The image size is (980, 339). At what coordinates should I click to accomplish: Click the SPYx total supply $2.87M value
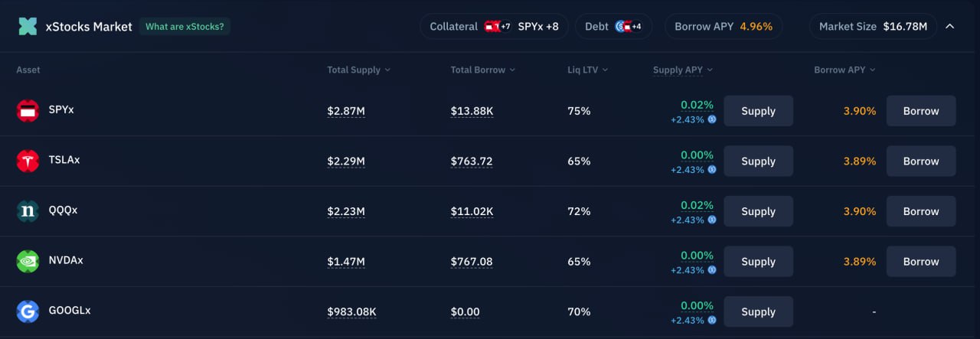pyautogui.click(x=346, y=112)
